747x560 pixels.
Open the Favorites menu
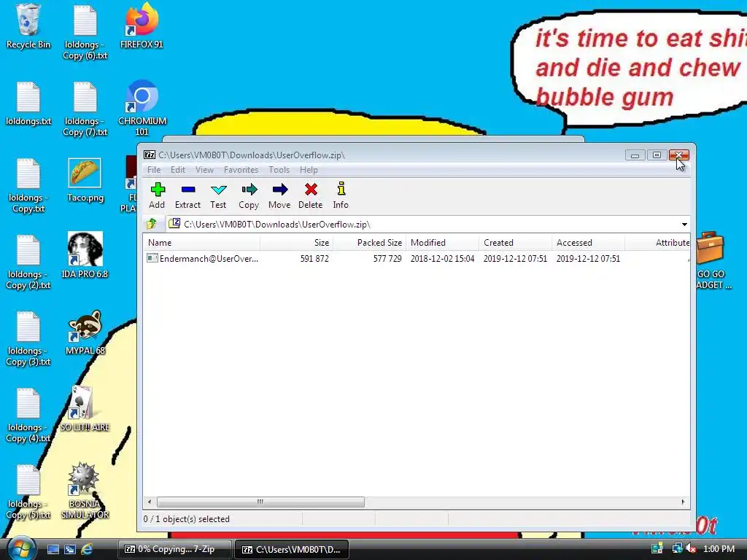(x=241, y=170)
